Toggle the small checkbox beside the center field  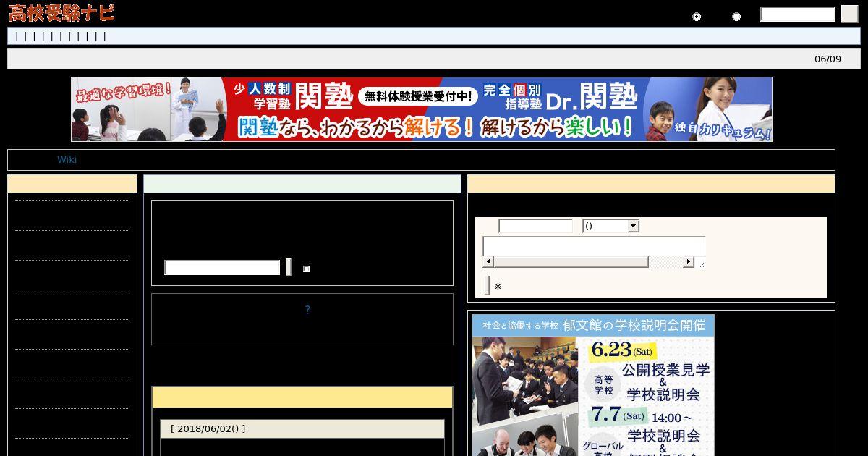[307, 269]
